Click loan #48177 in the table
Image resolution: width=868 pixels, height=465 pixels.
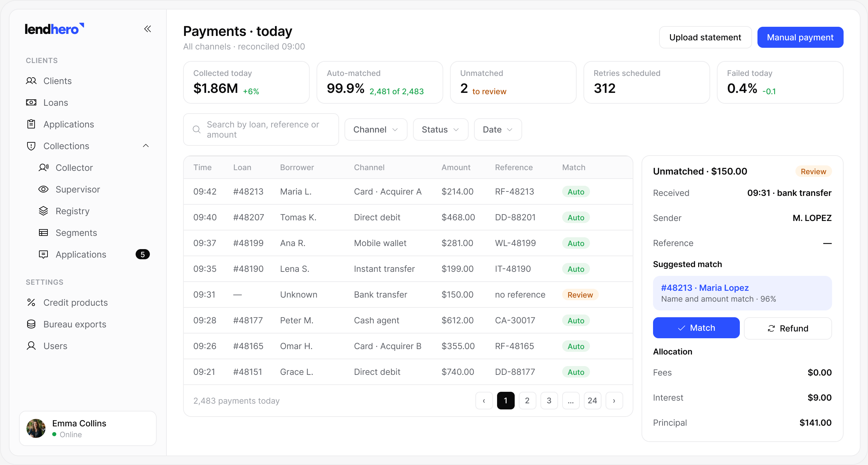pyautogui.click(x=248, y=320)
